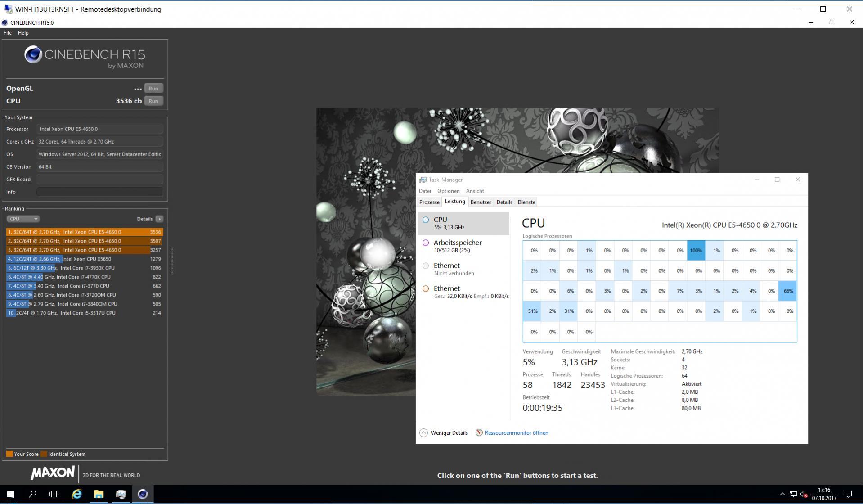This screenshot has height=504, width=863.
Task: Open the taskbar clock and date
Action: (x=824, y=494)
